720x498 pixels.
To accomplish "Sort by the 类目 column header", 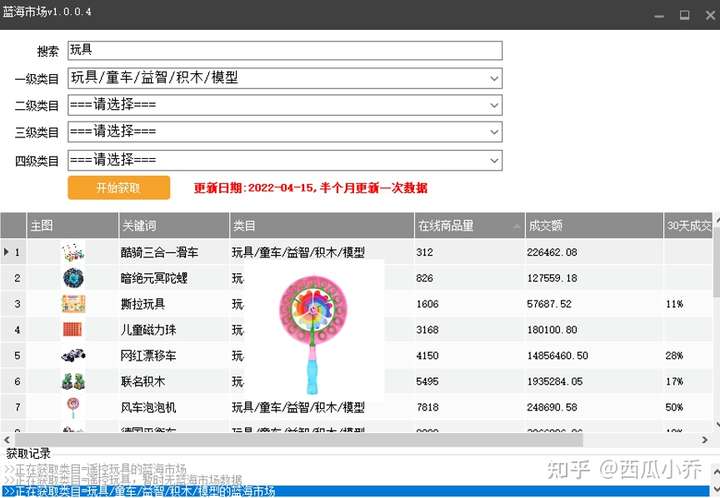I will 321,225.
